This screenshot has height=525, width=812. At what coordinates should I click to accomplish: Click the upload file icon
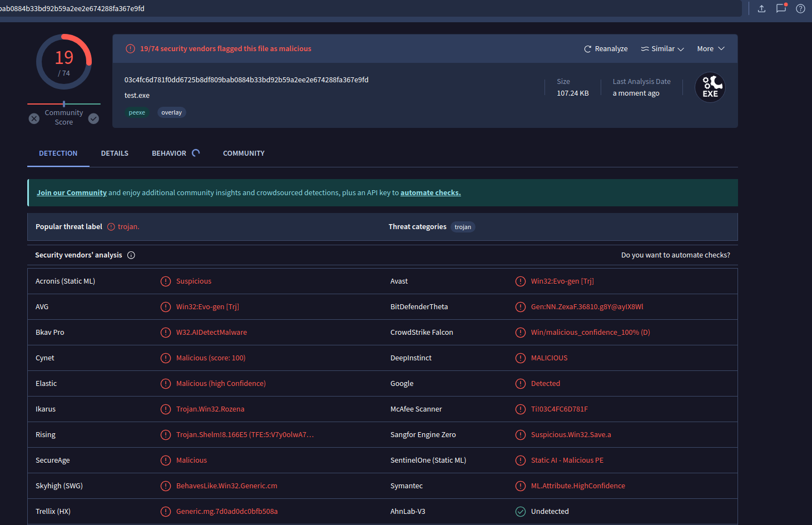point(761,8)
